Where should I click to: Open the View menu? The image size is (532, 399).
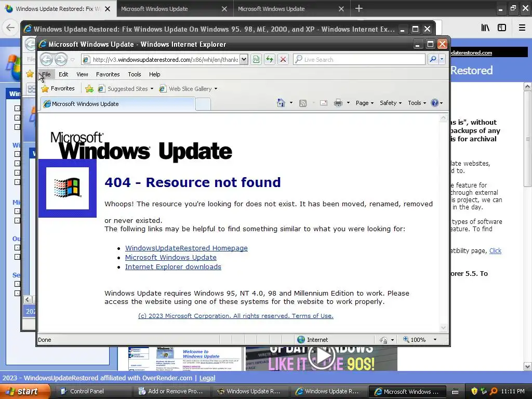tap(82, 74)
